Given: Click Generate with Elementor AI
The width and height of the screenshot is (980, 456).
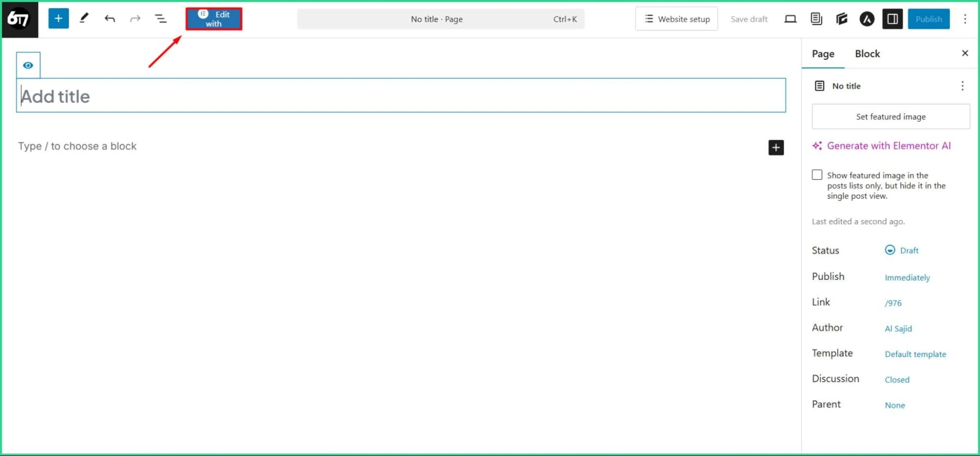Looking at the screenshot, I should click(x=881, y=146).
